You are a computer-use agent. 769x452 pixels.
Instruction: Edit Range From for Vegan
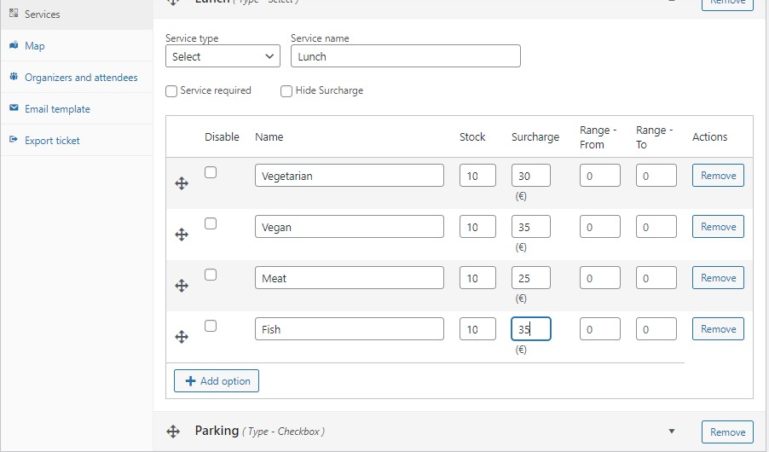tap(600, 227)
